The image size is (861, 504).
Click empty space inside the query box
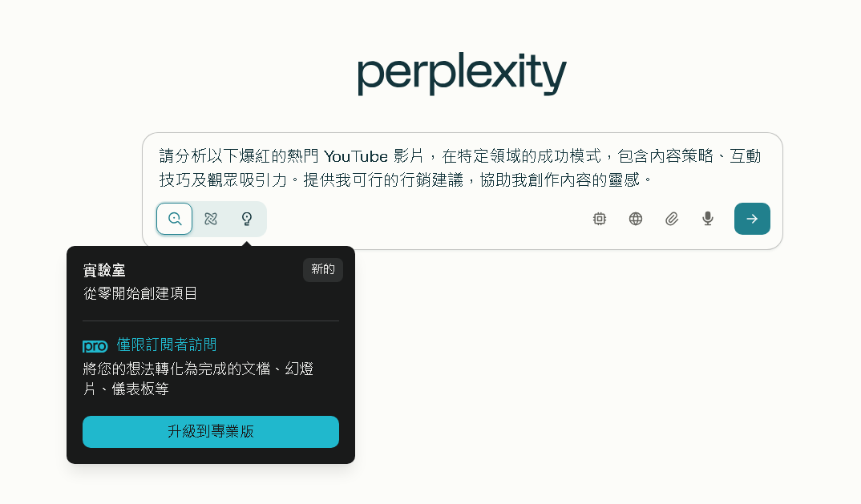428,219
